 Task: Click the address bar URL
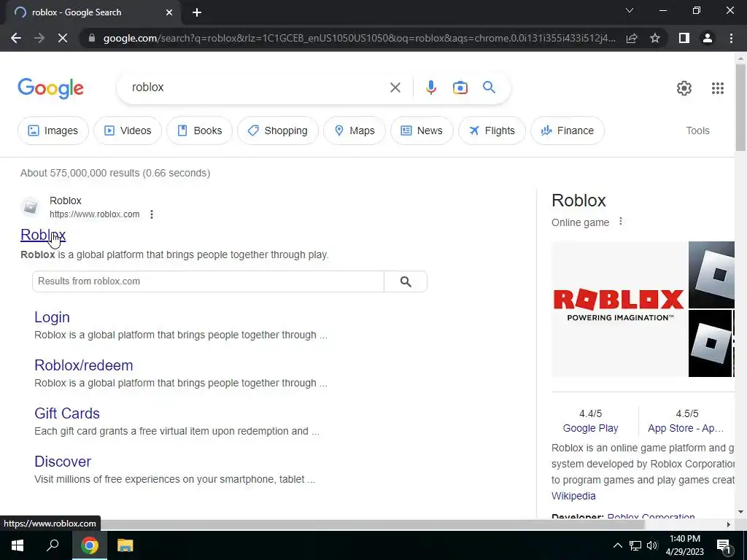(359, 38)
